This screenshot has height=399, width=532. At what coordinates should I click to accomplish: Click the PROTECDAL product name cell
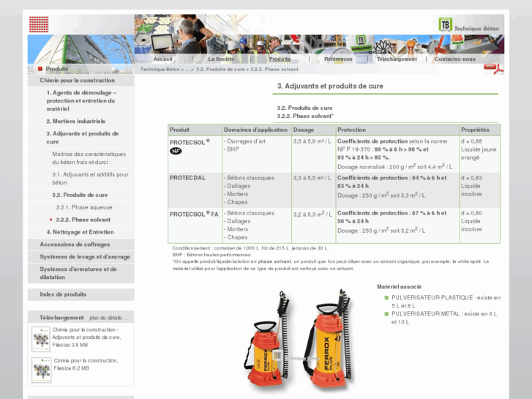coord(195,190)
